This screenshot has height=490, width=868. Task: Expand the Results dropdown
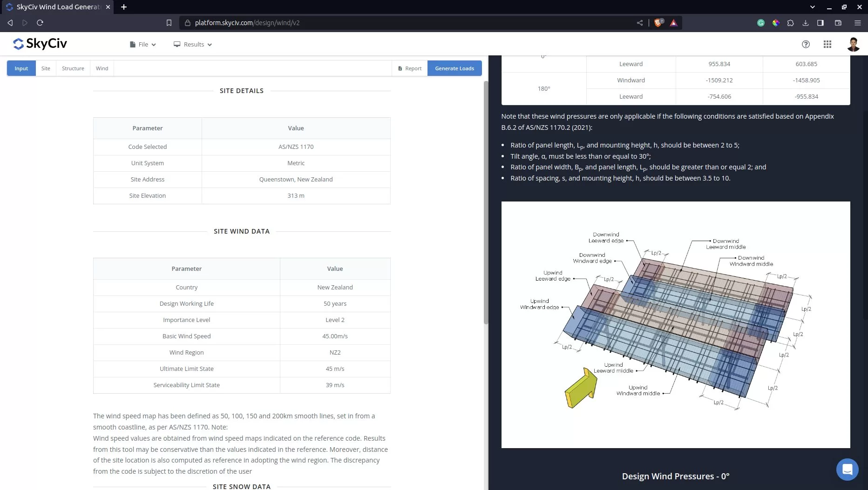point(192,44)
